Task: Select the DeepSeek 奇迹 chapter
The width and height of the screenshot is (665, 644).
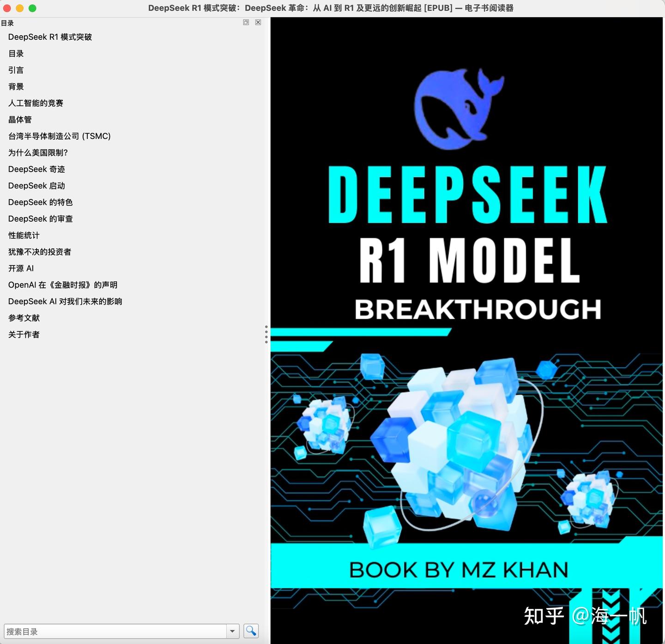Action: click(37, 169)
